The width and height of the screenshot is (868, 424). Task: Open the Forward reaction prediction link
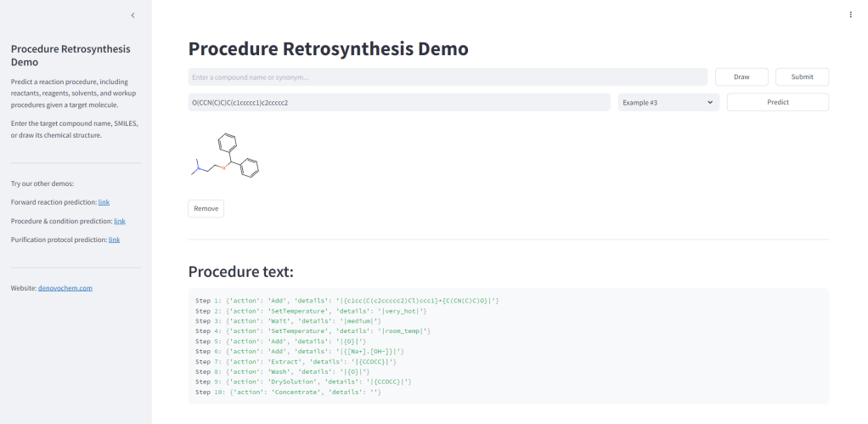104,202
